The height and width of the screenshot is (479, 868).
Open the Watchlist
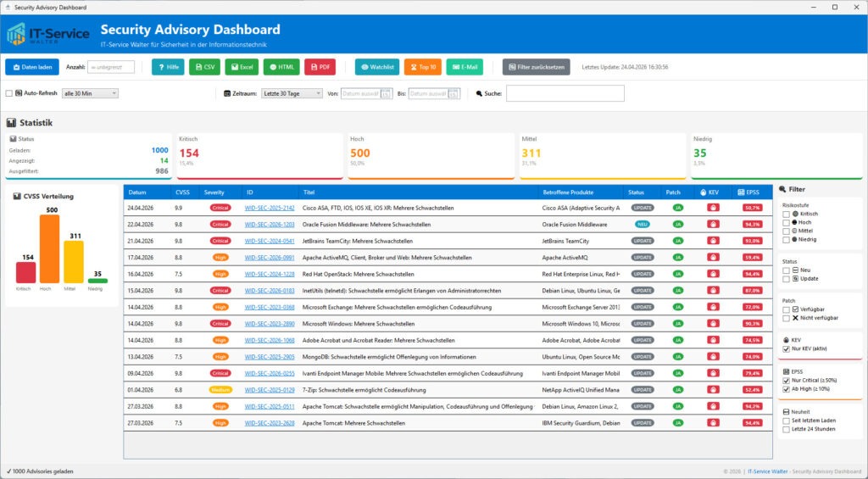[x=377, y=67]
